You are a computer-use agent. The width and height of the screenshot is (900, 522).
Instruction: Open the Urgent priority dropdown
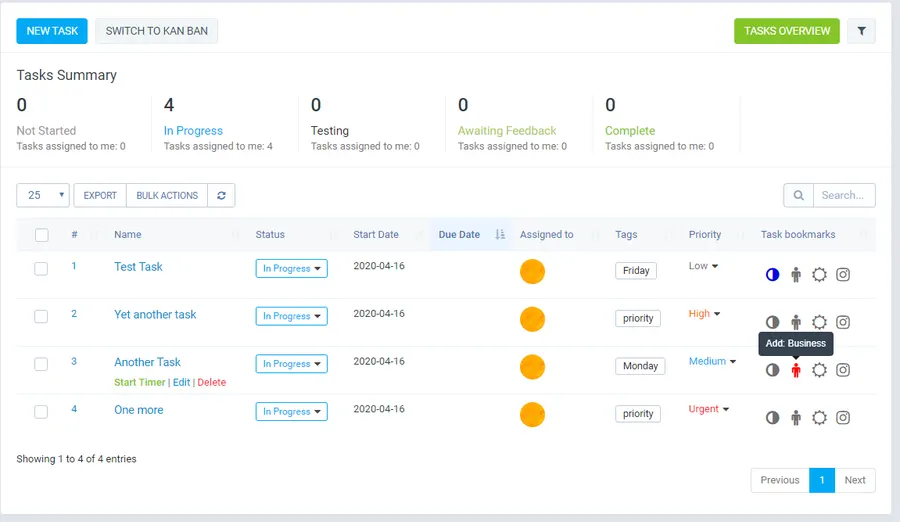tap(709, 409)
